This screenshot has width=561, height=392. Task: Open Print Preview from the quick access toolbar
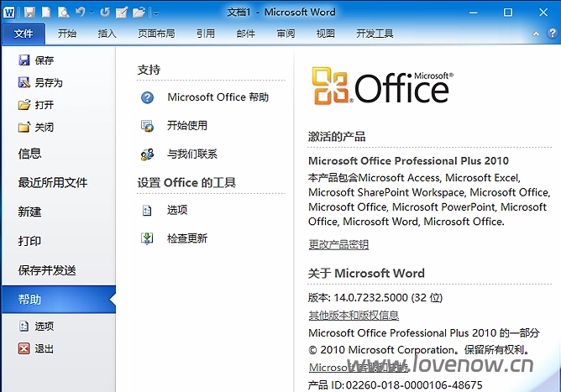[63, 13]
